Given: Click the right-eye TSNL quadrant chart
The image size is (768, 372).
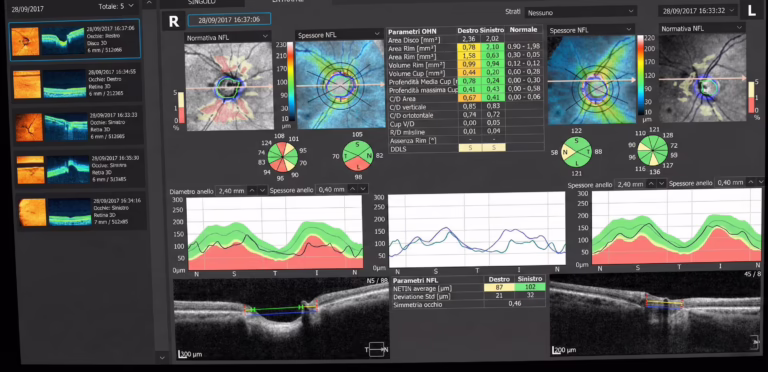Looking at the screenshot, I should pos(358,156).
